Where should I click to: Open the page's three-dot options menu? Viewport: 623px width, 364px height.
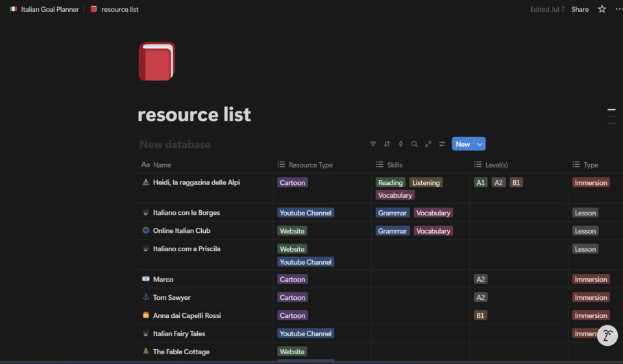[x=618, y=9]
